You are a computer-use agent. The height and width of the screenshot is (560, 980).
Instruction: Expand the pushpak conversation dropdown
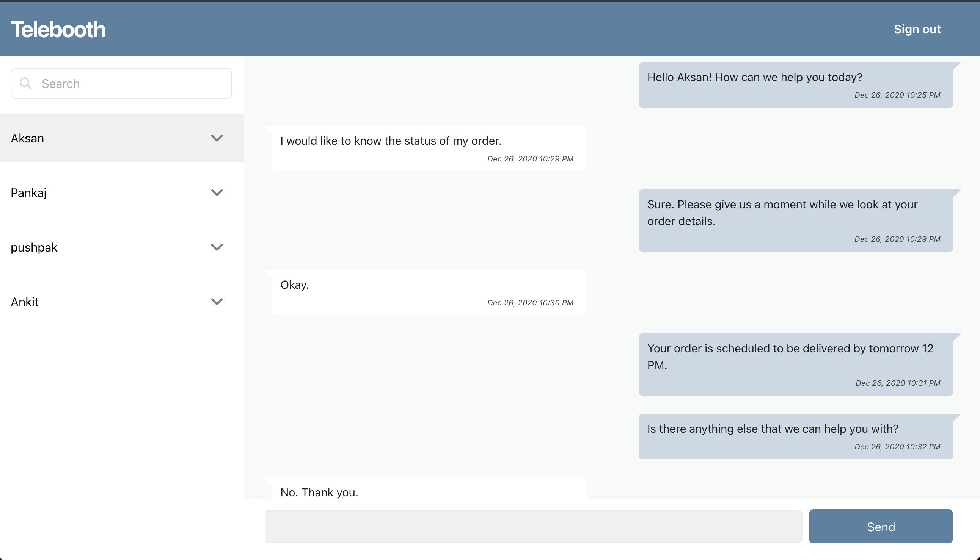pos(217,247)
